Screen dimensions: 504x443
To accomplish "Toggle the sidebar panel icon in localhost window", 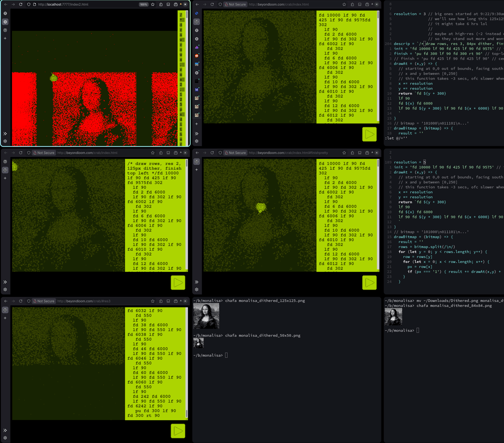I will [x=168, y=5].
